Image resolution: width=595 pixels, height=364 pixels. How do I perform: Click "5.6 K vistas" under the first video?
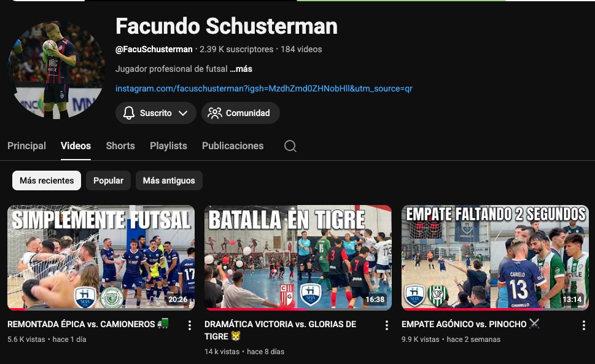[26, 339]
